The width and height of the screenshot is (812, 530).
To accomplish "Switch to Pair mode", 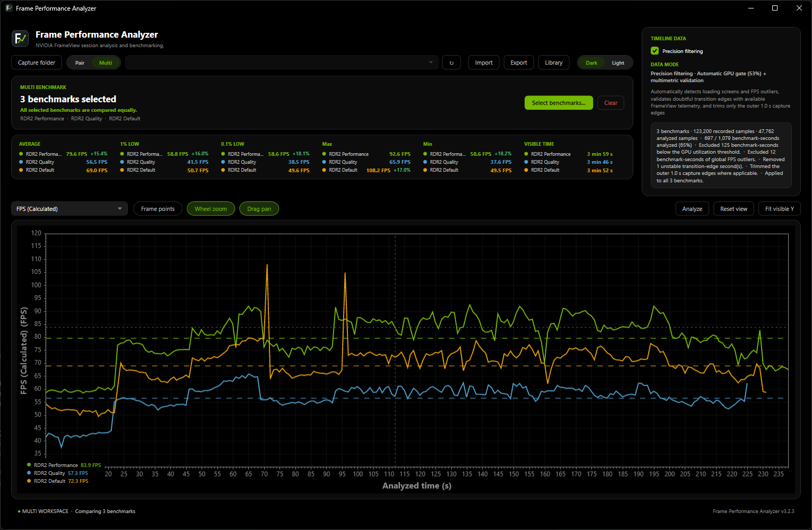I will click(80, 63).
